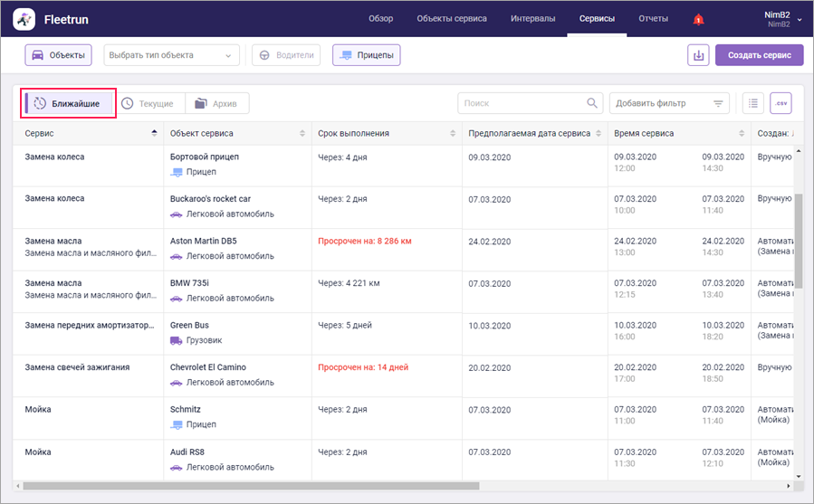Show the Архив services list
The image size is (814, 504).
point(216,103)
